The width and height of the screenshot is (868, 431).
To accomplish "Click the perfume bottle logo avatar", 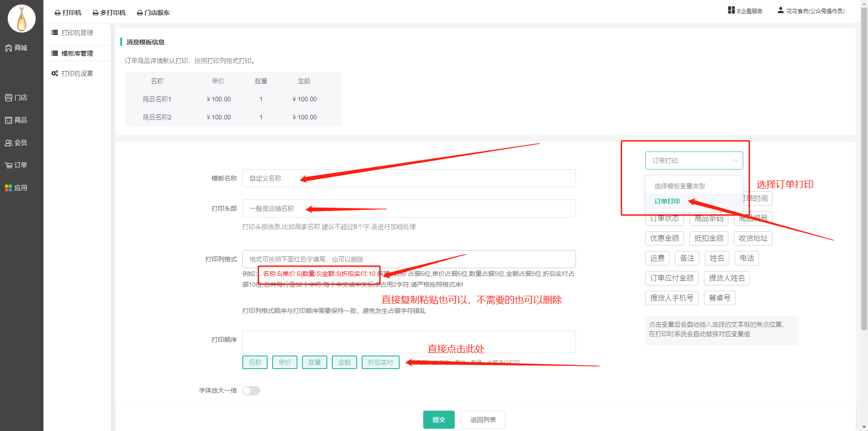I will (21, 19).
